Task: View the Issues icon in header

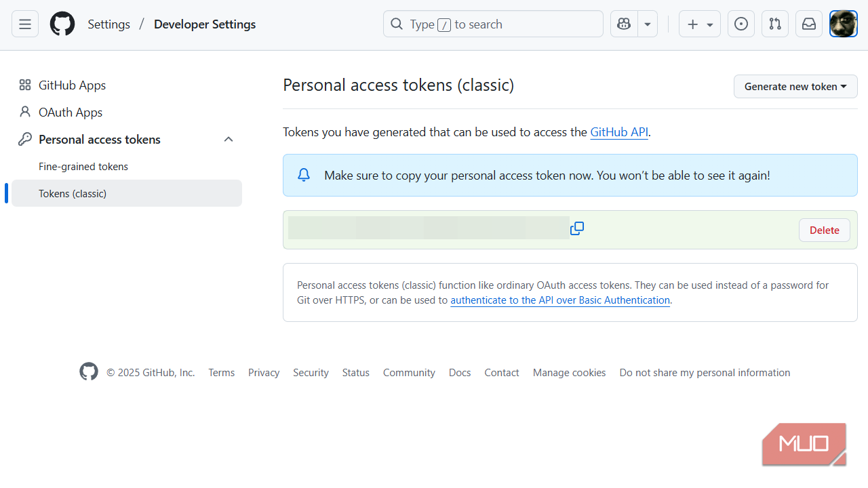Action: [x=741, y=24]
